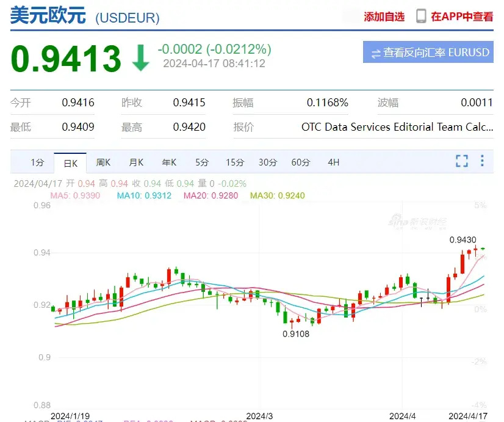Click the MA30: 0.9240 legend label
Image resolution: width=504 pixels, height=422 pixels.
[x=278, y=195]
